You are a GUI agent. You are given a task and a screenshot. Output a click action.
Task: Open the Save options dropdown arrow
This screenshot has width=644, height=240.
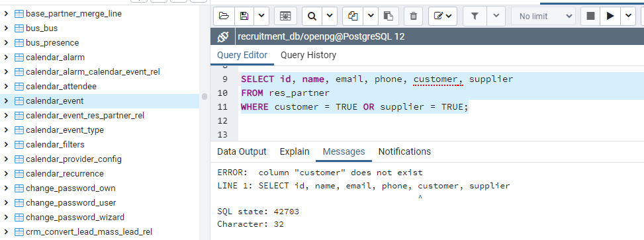click(261, 16)
